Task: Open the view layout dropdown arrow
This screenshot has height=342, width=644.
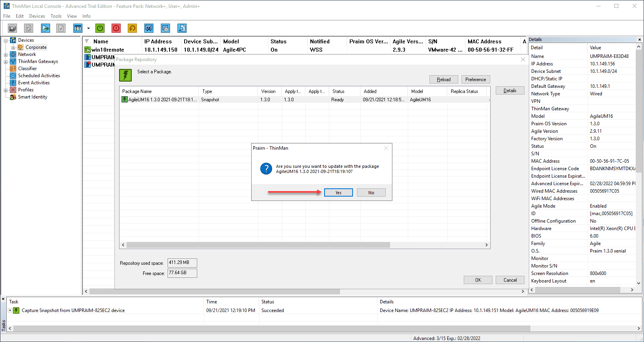Action: point(88,28)
